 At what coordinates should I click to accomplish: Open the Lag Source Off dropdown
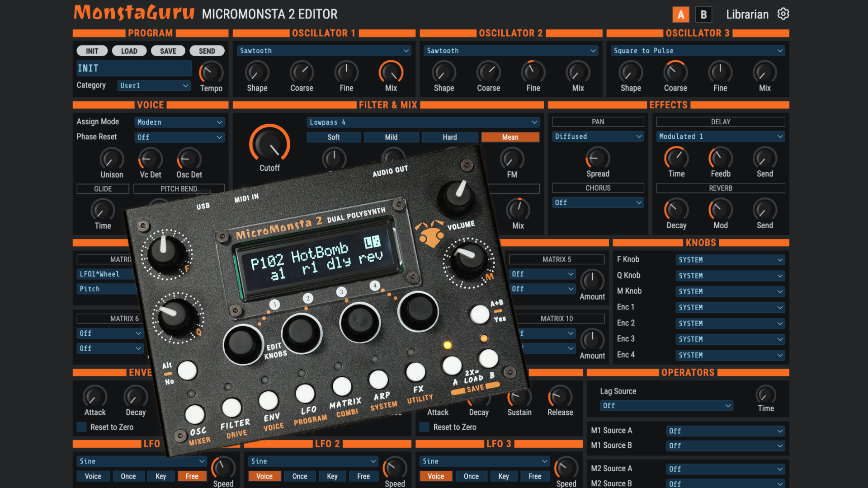tap(666, 406)
